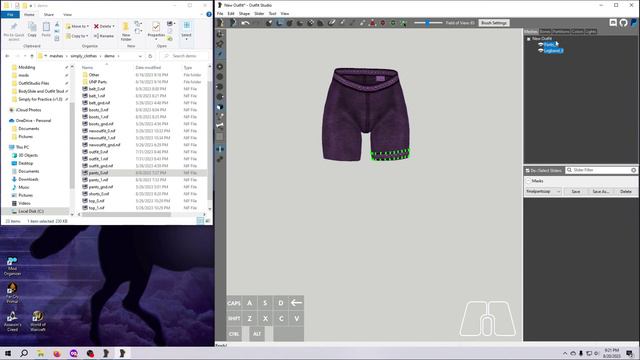Switch Explorer to details view mode

pos(200,221)
